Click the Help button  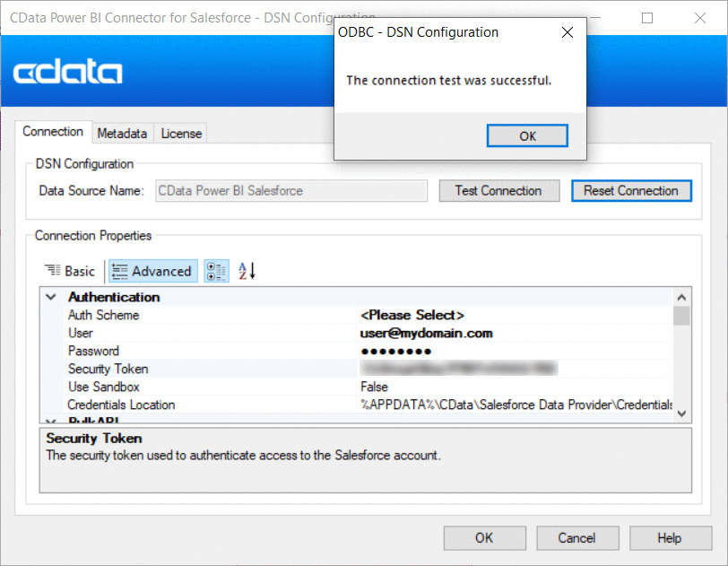pos(669,538)
